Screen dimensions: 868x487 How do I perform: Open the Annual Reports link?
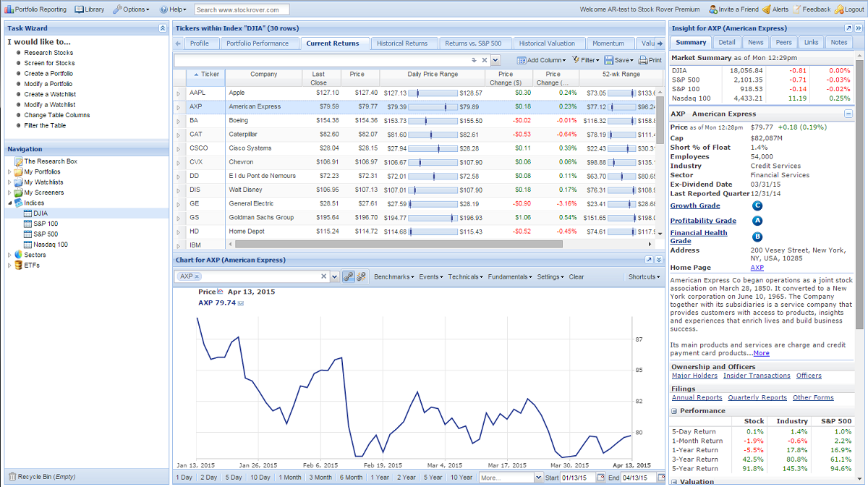coord(697,397)
